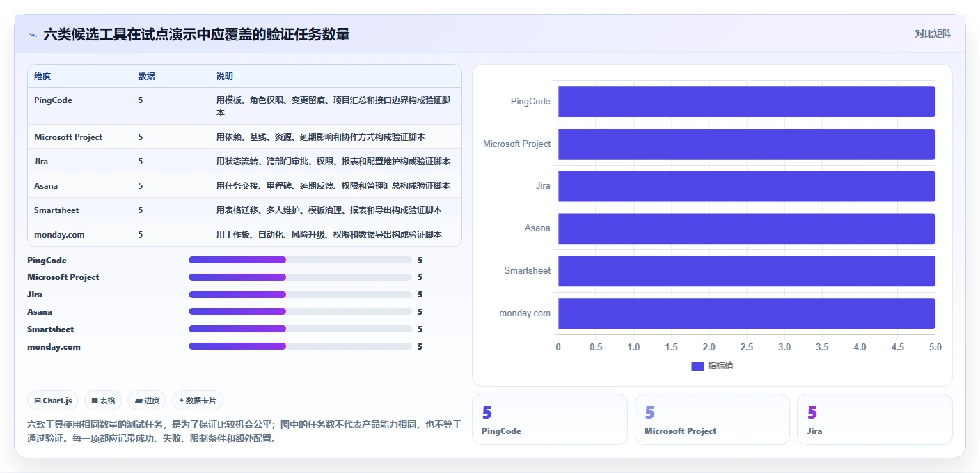Click the Microsoft Project bar in chart
The image size is (980, 473).
[746, 144]
